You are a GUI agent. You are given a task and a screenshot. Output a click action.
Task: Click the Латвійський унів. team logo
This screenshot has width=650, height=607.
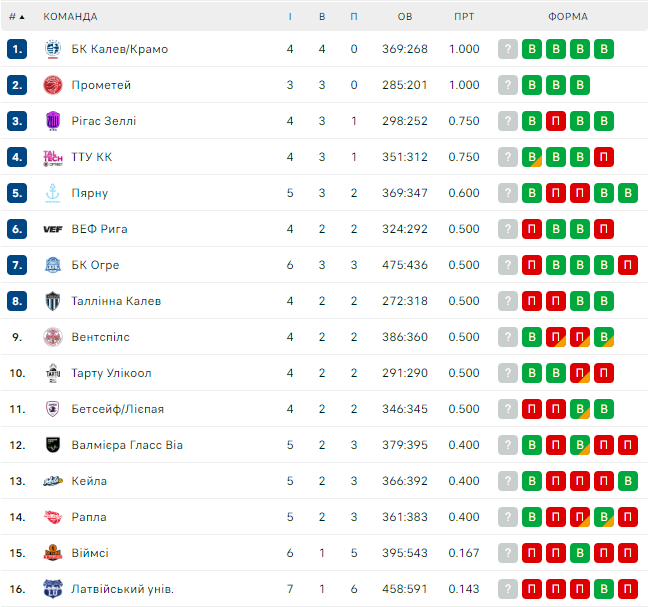pos(53,589)
